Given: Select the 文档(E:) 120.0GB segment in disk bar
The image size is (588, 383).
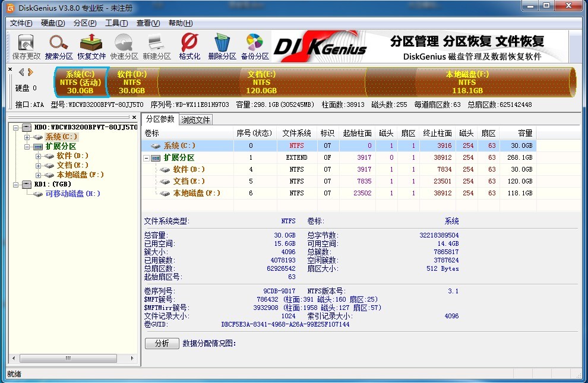Looking at the screenshot, I should 261,82.
